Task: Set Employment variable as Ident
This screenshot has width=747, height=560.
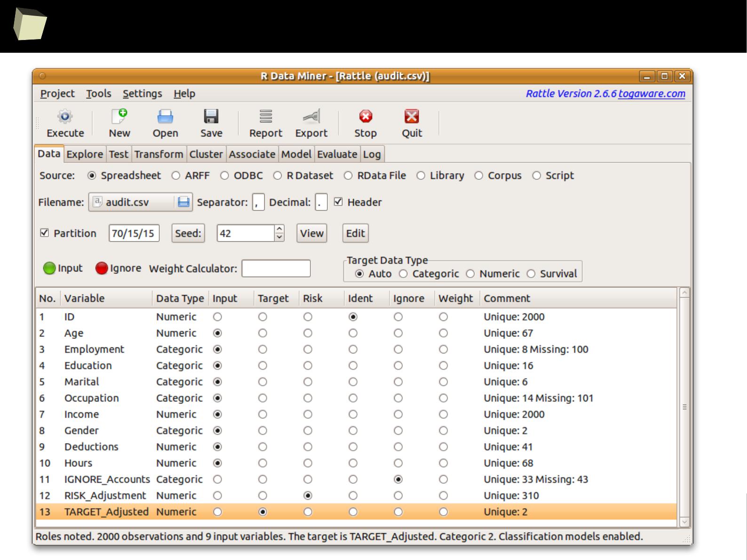Action: [x=353, y=350]
